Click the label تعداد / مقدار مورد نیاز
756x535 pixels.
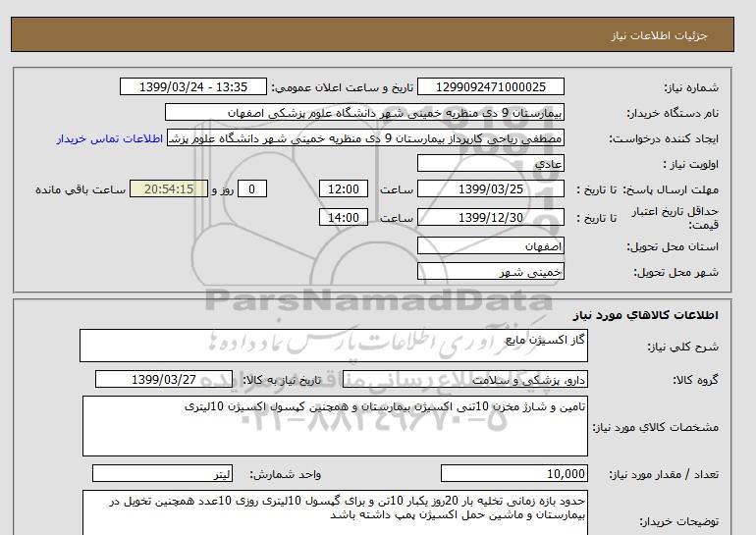tap(664, 475)
